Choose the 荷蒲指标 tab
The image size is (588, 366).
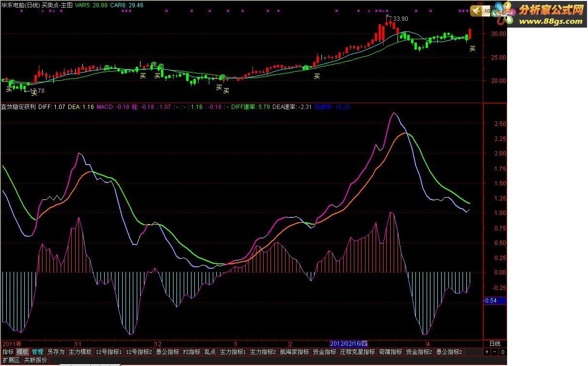point(391,352)
